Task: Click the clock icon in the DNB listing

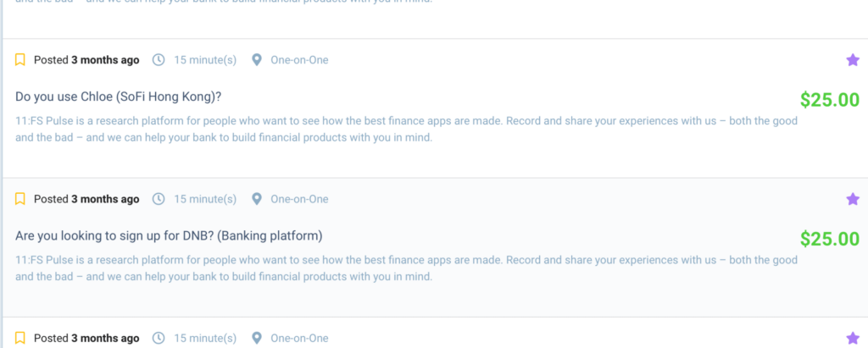Action: [159, 199]
